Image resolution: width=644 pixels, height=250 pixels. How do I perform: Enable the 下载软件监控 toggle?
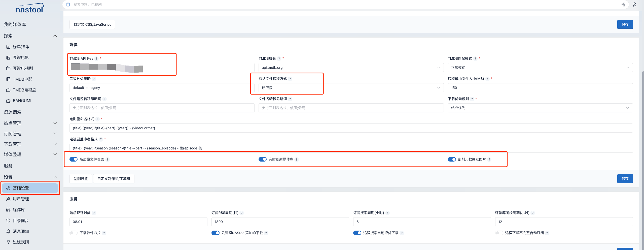74,233
